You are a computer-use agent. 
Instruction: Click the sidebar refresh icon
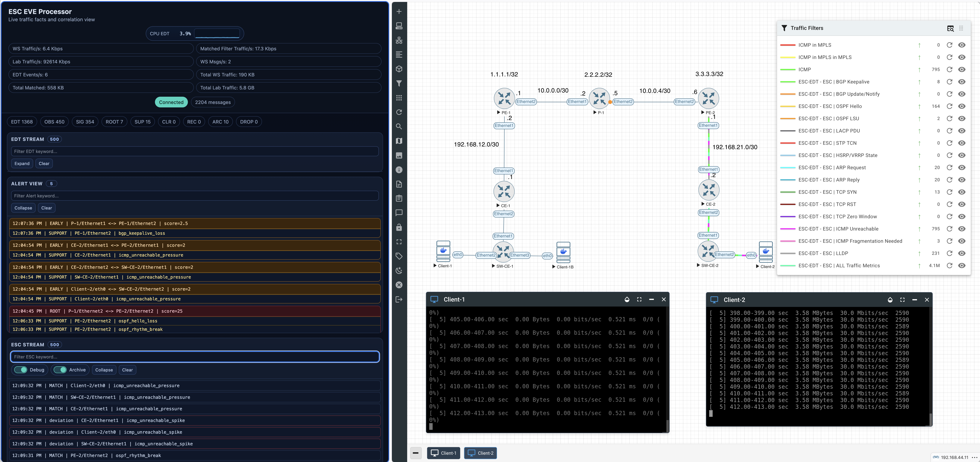[x=399, y=112]
